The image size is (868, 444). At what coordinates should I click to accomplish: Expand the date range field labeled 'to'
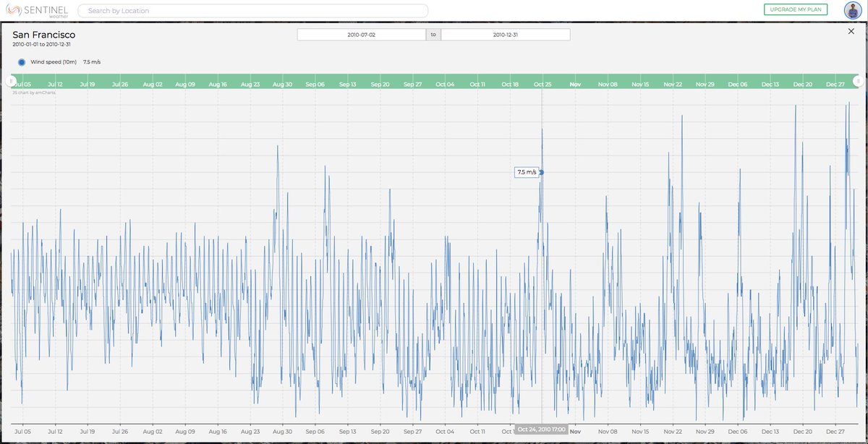(x=433, y=33)
